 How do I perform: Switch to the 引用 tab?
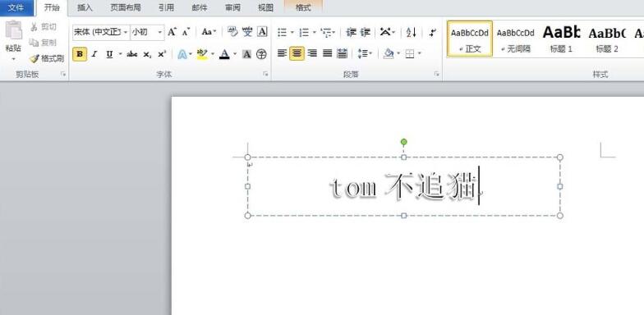[x=166, y=8]
